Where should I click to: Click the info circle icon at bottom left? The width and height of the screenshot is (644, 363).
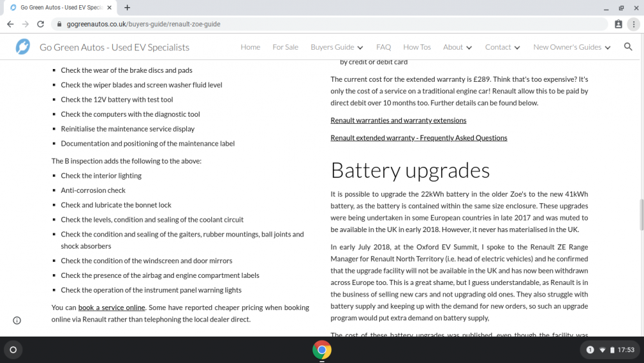[17, 320]
